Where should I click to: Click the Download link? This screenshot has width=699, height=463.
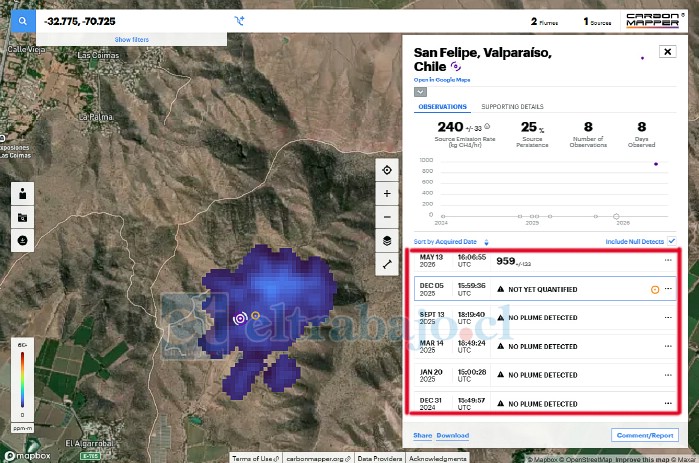pyautogui.click(x=452, y=435)
